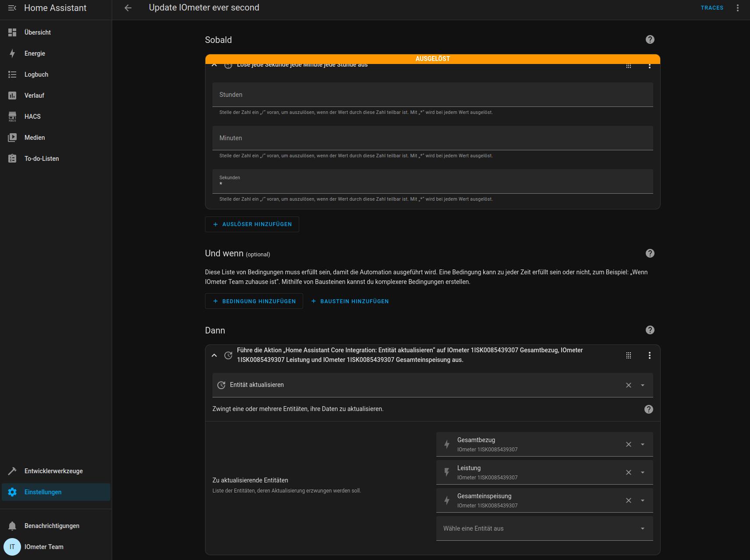The image size is (750, 560).
Task: Open Entwicklerwerkzeuge in sidebar
Action: (x=56, y=471)
